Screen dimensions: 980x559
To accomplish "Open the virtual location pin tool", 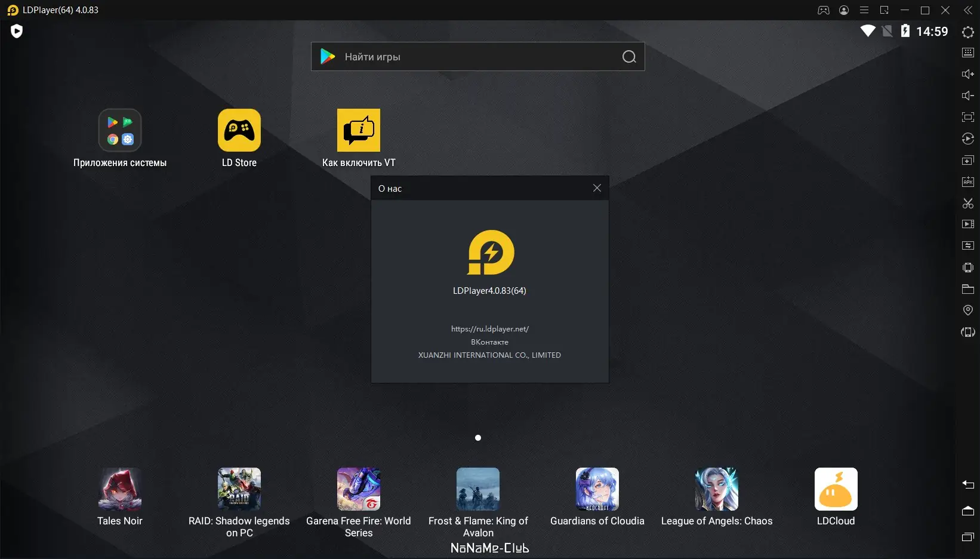I will 968,310.
